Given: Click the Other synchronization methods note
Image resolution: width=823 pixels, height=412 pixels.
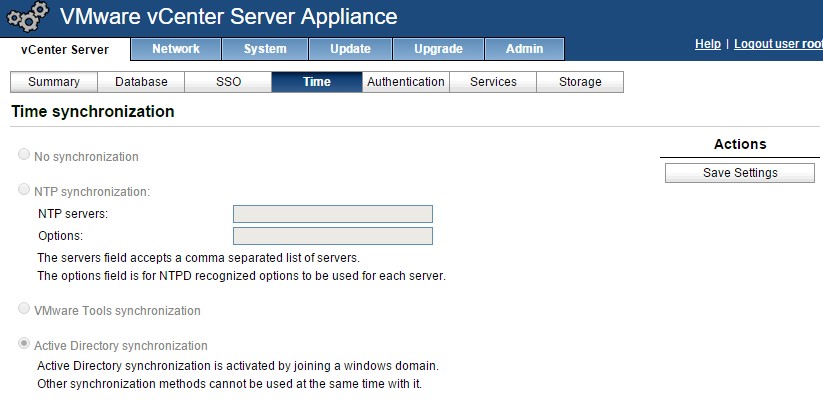Looking at the screenshot, I should 229,384.
